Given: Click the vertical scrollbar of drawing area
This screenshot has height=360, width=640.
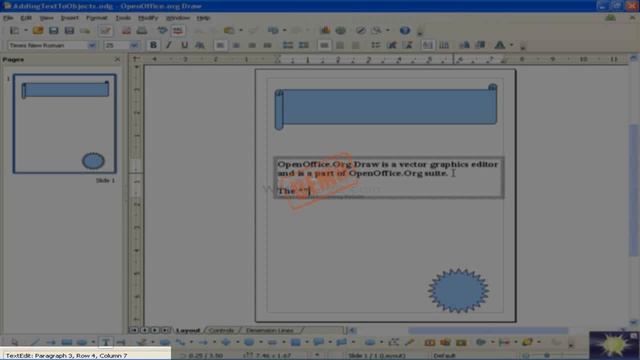Looking at the screenshot, I should (633, 190).
